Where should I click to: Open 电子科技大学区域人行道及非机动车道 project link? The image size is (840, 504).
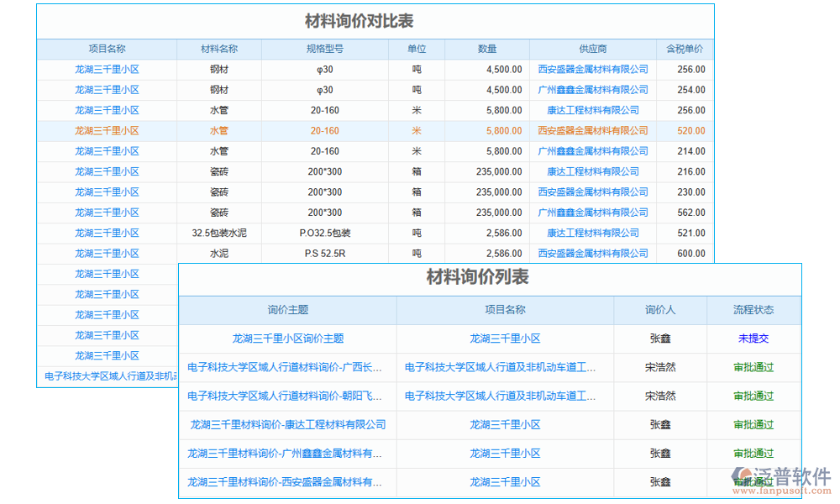(x=506, y=367)
